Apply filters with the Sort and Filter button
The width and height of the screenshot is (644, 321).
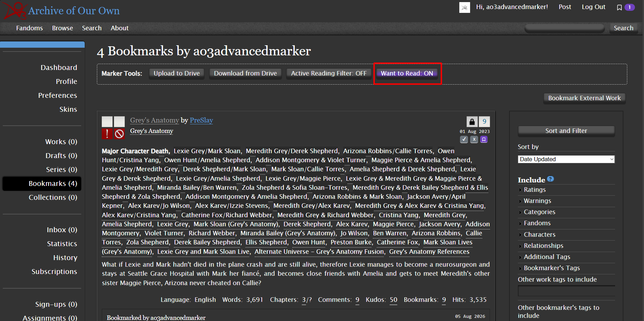566,131
